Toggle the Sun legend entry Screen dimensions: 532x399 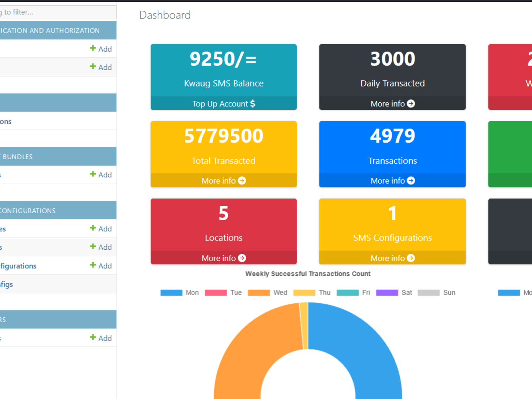coord(437,293)
